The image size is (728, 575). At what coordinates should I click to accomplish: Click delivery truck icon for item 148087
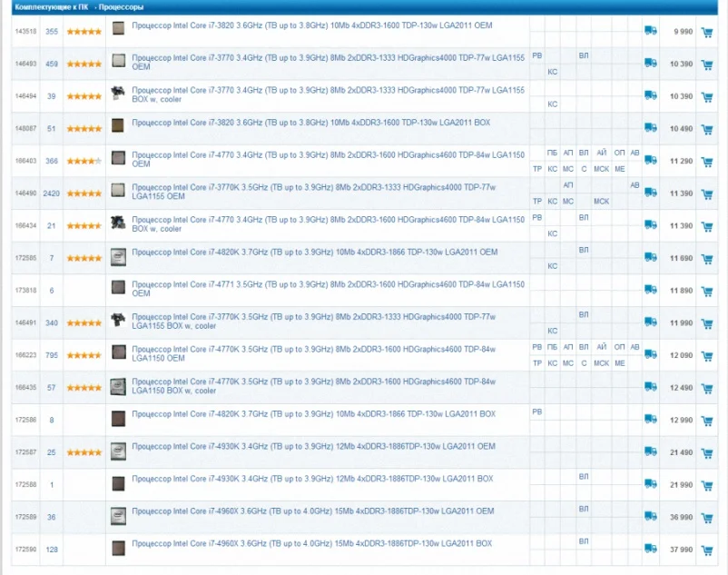(x=651, y=127)
